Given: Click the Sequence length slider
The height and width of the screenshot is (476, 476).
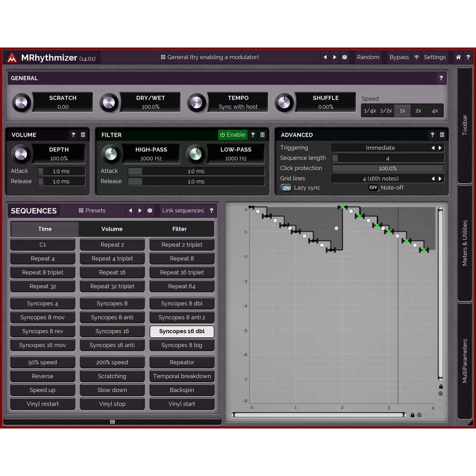Looking at the screenshot, I should [388, 158].
